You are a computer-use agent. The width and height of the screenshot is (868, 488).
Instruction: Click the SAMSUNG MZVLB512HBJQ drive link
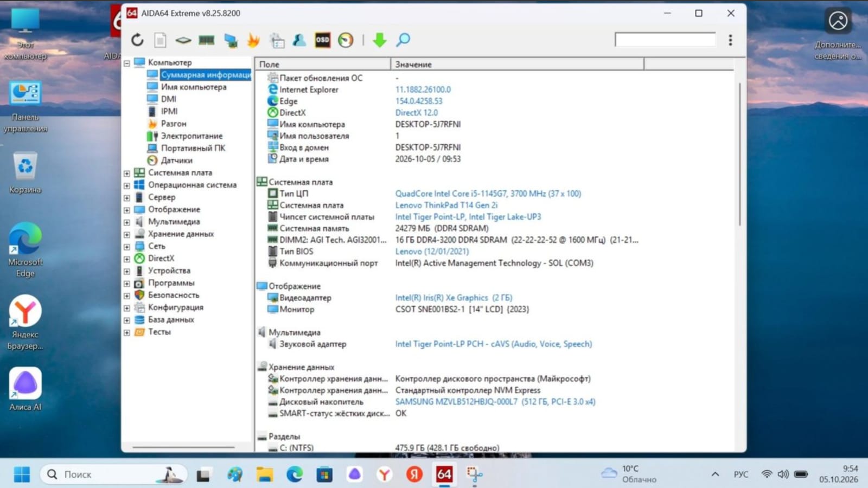click(495, 402)
